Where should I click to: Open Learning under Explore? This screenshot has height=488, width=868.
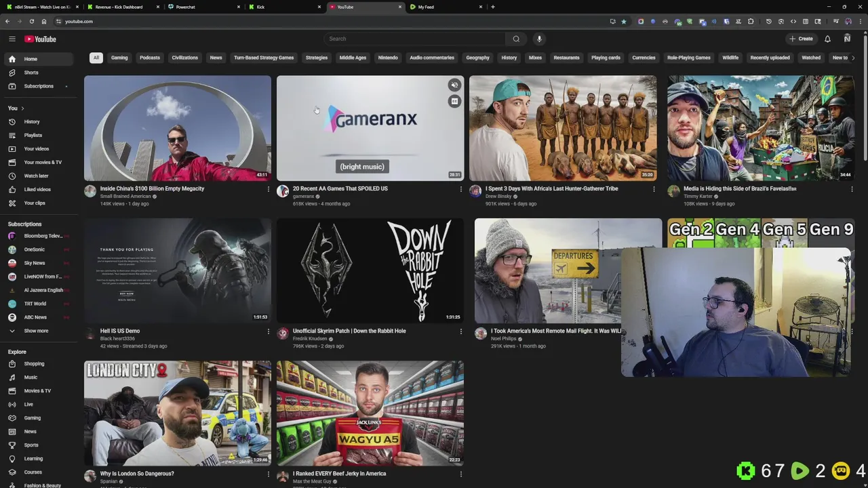tap(38, 458)
